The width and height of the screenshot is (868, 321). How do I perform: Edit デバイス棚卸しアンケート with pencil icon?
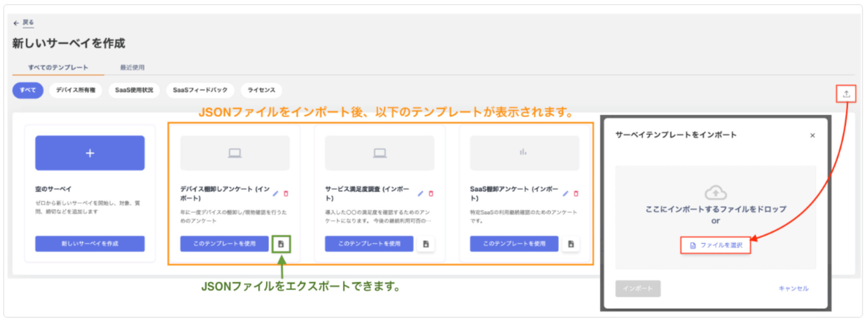click(x=276, y=194)
